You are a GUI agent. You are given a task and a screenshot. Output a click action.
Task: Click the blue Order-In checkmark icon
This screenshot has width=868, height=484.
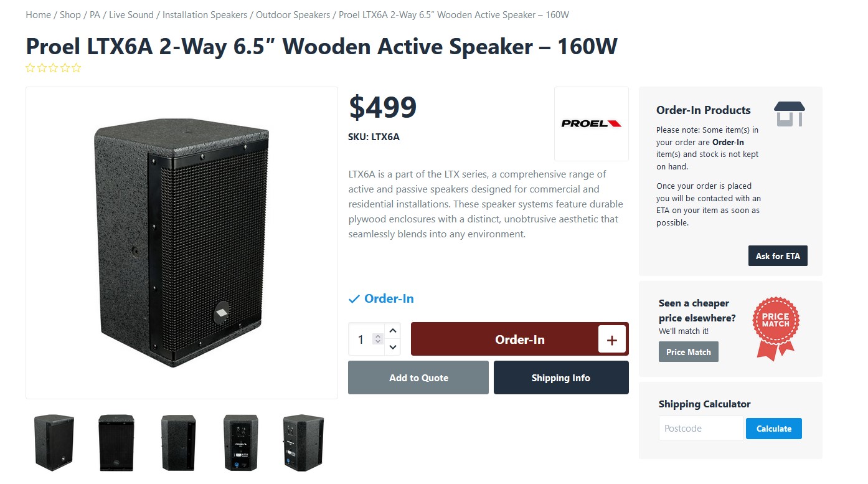[354, 299]
